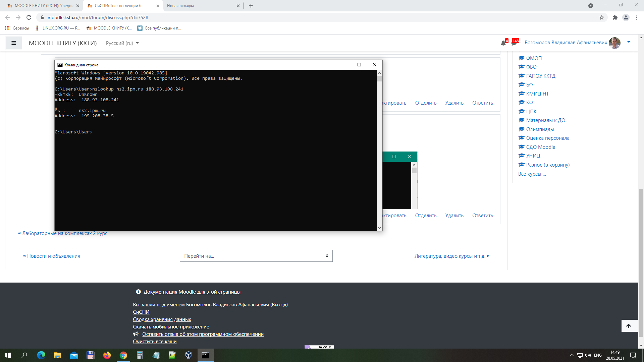Open Calculator from taskbar

(140, 355)
